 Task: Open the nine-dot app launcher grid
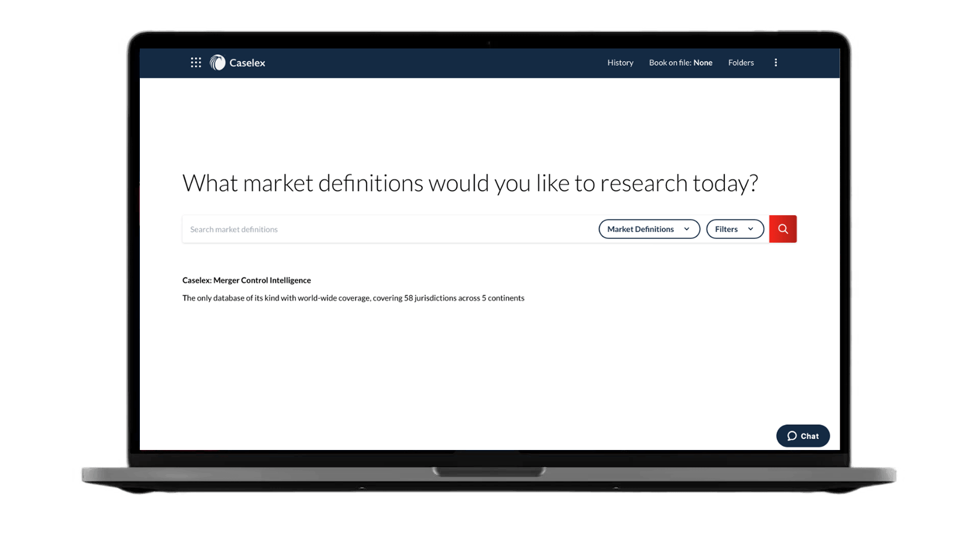coord(196,63)
